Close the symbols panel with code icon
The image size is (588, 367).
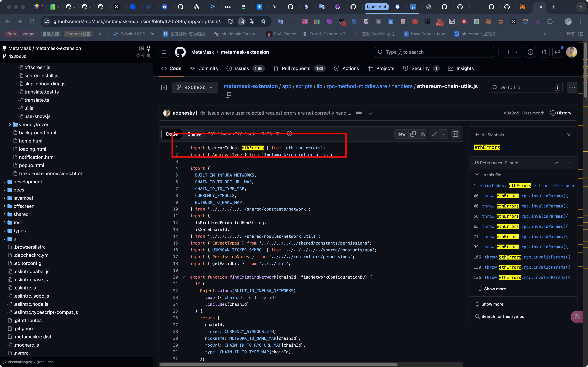[455, 134]
